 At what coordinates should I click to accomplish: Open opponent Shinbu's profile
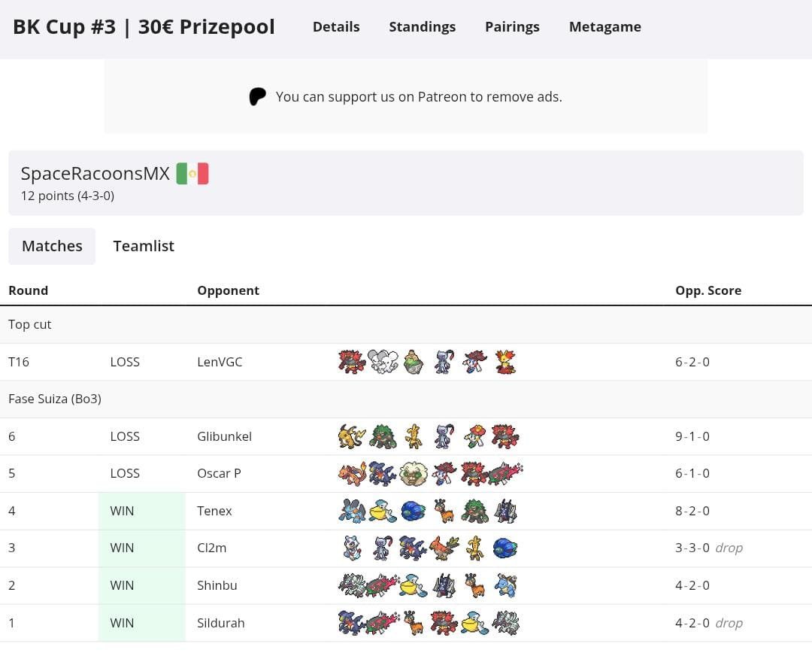point(217,585)
